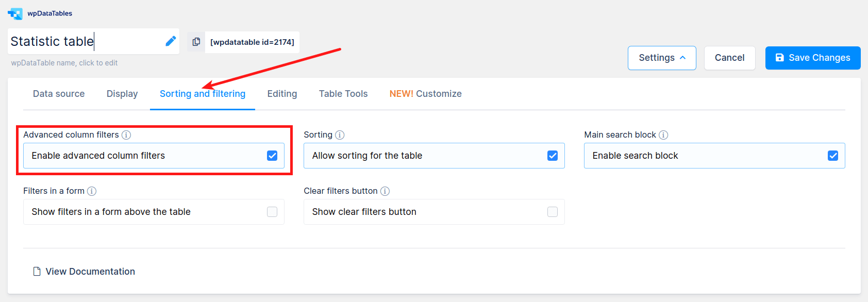Copy the shortcode using the copy icon

tap(196, 42)
